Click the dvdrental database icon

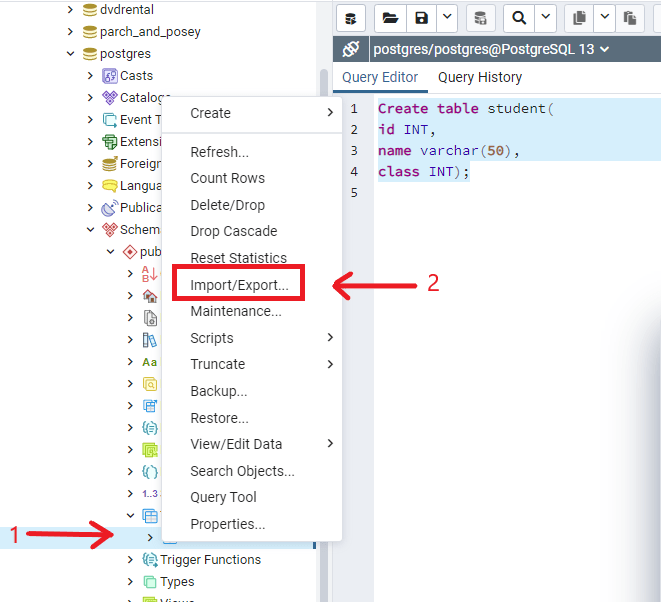click(89, 10)
